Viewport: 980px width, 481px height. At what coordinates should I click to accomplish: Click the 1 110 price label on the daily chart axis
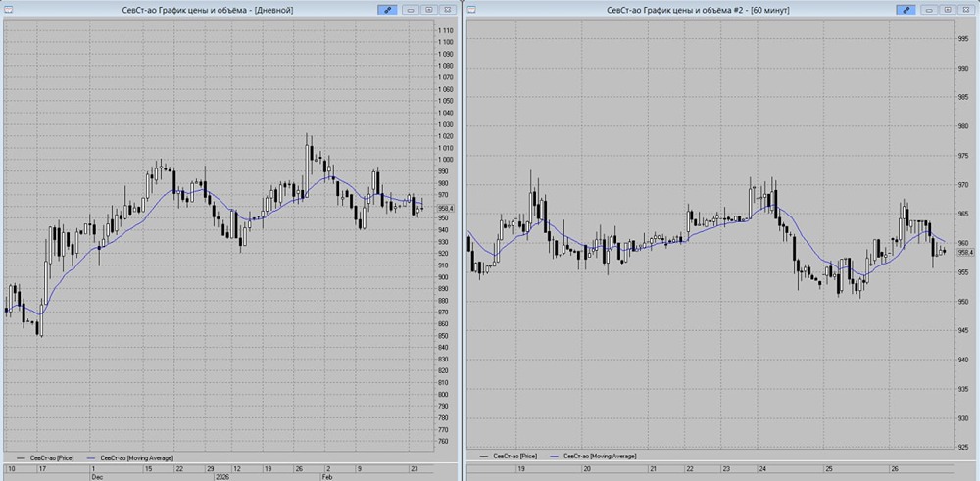coord(446,30)
